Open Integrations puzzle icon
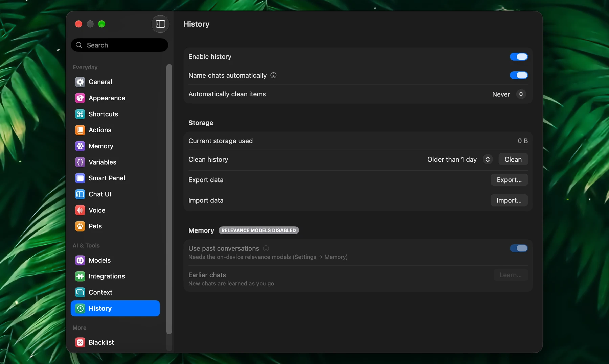 click(x=80, y=276)
